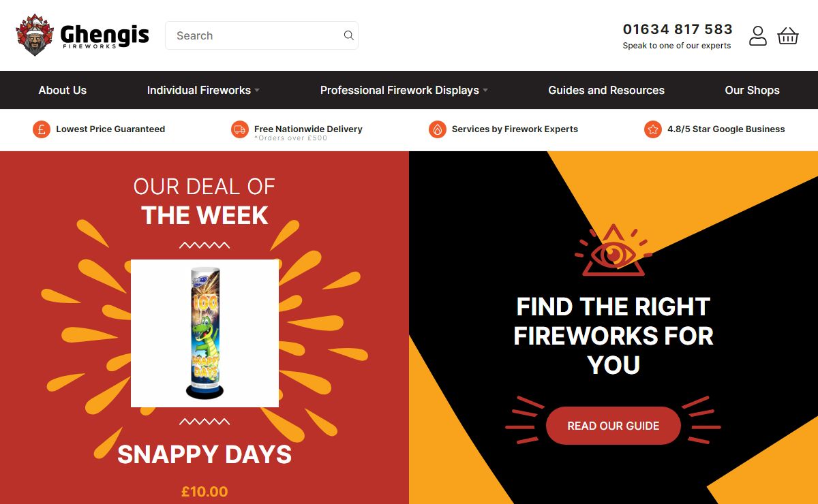This screenshot has height=504, width=818.
Task: Click the Ghengis Fireworks logo
Action: point(82,35)
